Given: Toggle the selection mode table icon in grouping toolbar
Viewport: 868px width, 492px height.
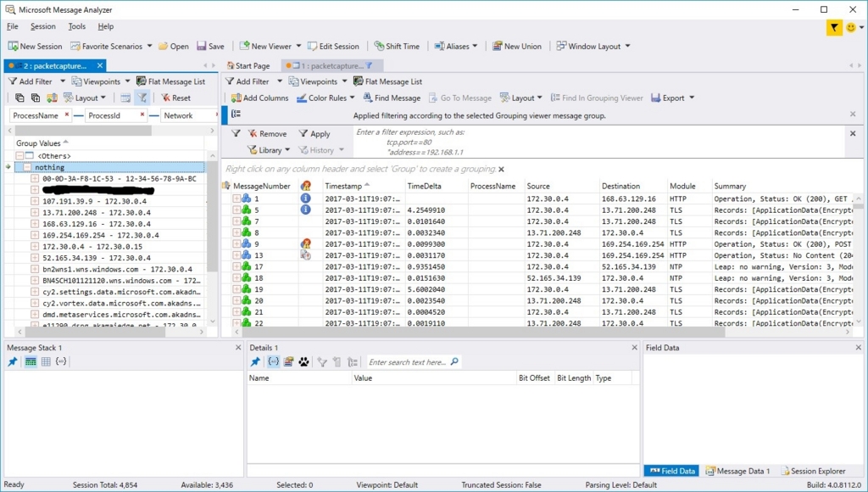Looking at the screenshot, I should tap(125, 98).
